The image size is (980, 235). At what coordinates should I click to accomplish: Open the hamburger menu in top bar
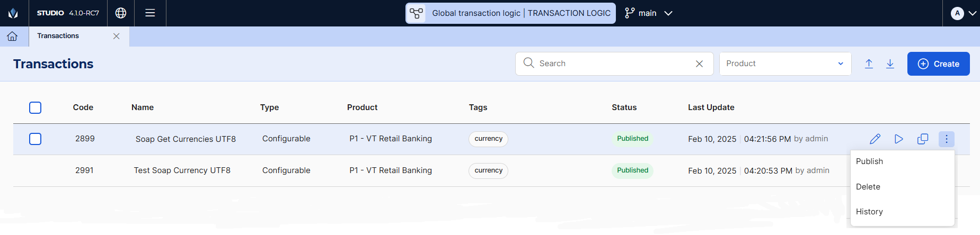tap(150, 13)
